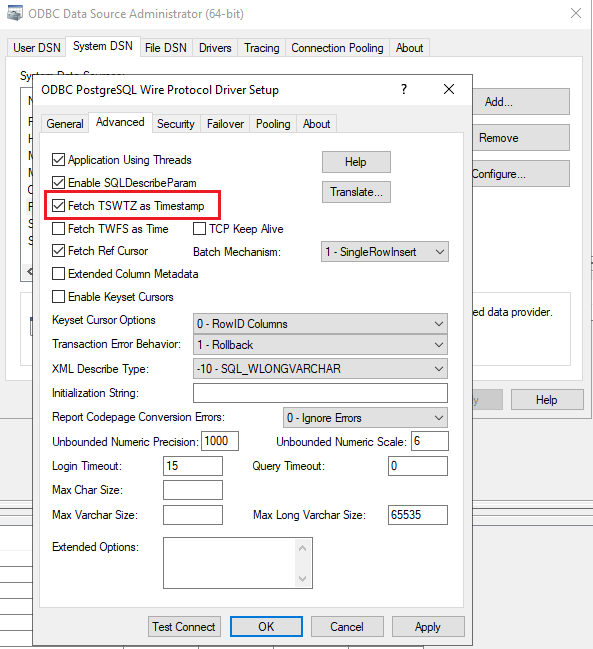Close the ODBC Data Source Administrator window

(x=576, y=13)
